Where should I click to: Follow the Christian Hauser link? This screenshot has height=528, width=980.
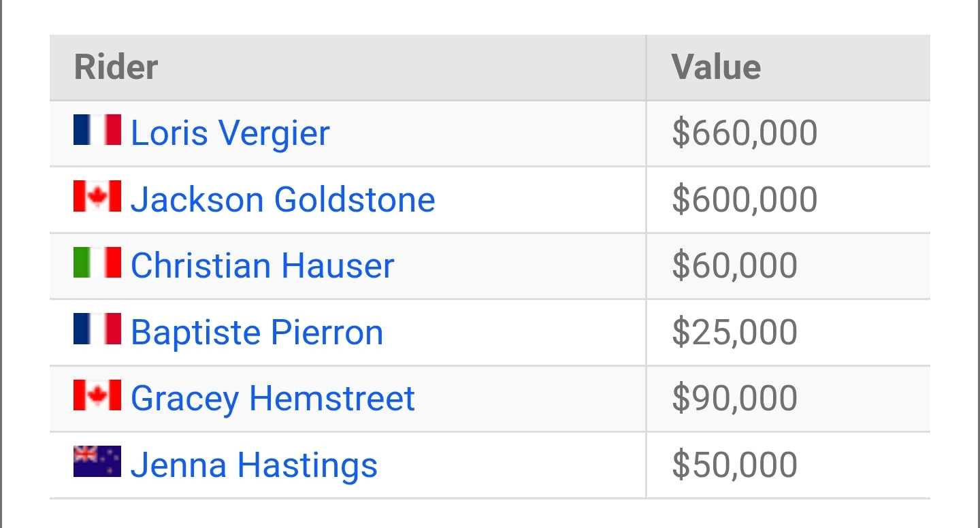[x=262, y=265]
